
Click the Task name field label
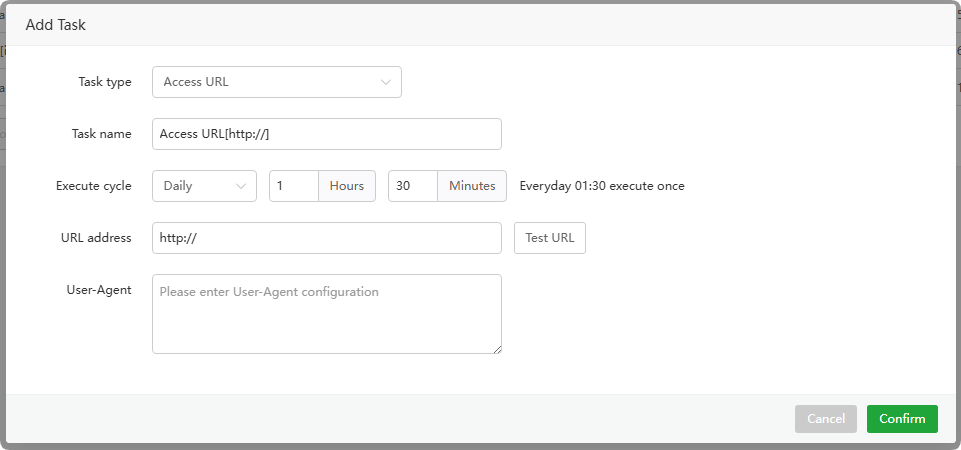[102, 134]
